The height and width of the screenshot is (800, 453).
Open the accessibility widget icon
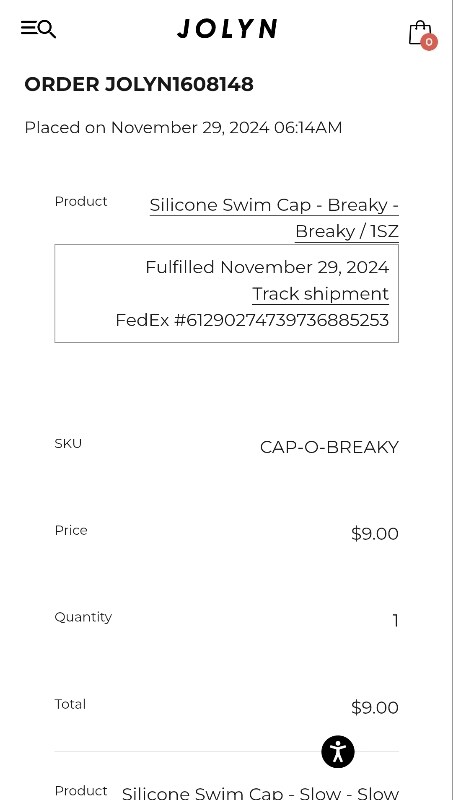click(x=338, y=752)
